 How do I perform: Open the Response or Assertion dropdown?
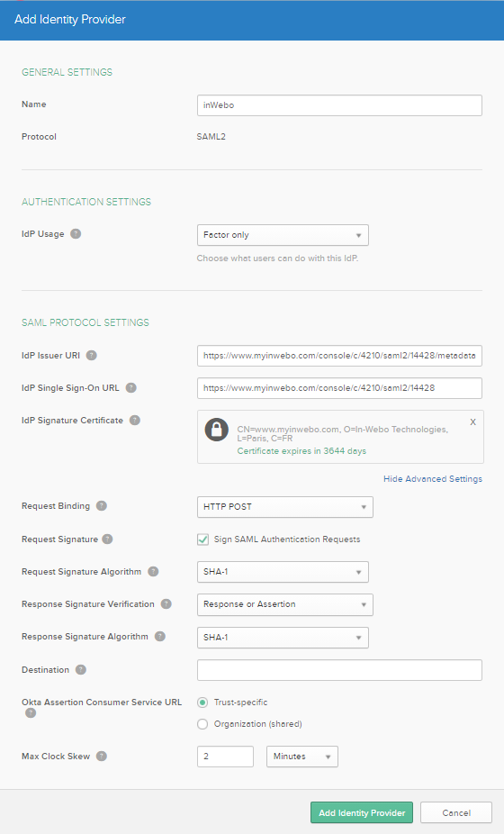pos(285,604)
